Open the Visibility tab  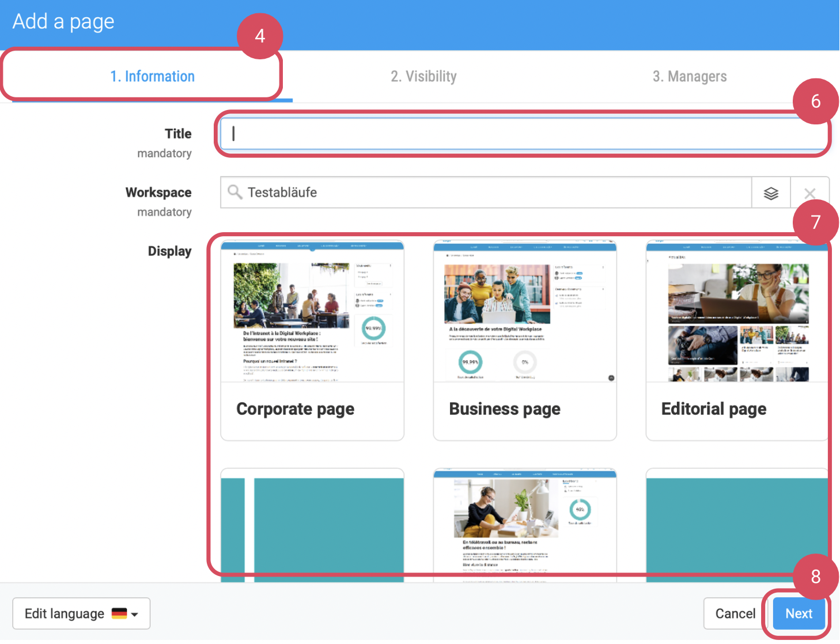(x=423, y=77)
